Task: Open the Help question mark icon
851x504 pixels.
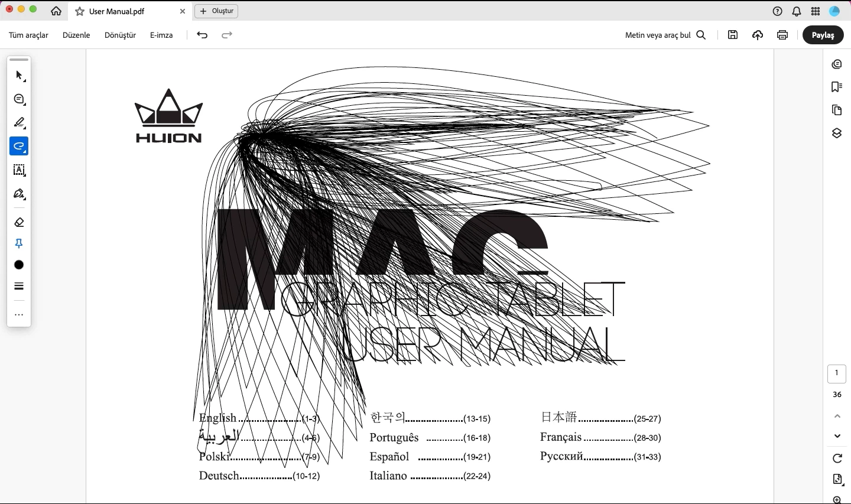Action: [778, 11]
